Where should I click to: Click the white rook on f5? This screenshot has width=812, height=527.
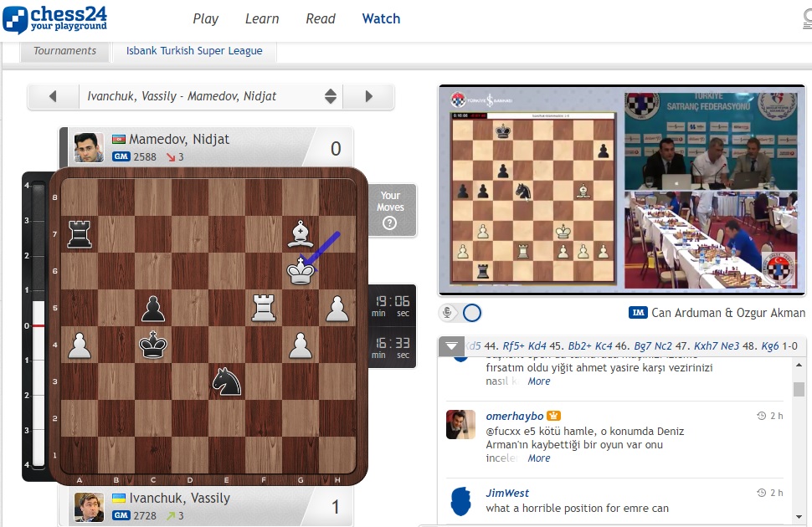[x=264, y=308]
